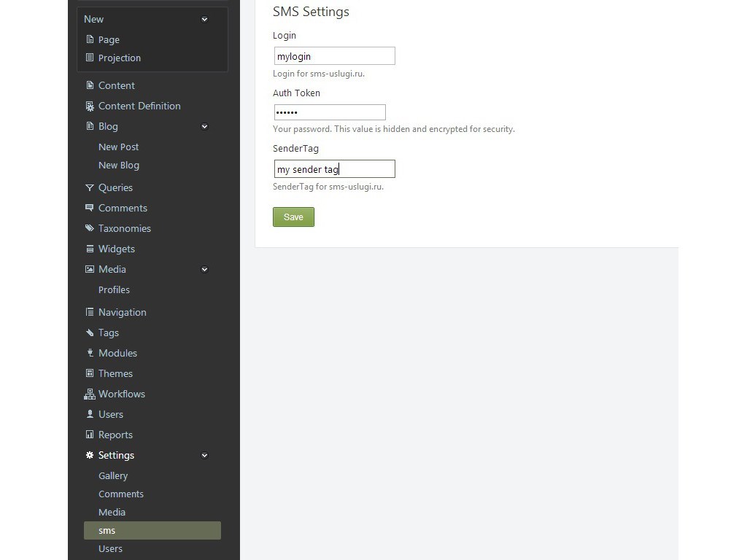Image resolution: width=747 pixels, height=560 pixels.
Task: Click the Users person icon
Action: [x=90, y=414]
